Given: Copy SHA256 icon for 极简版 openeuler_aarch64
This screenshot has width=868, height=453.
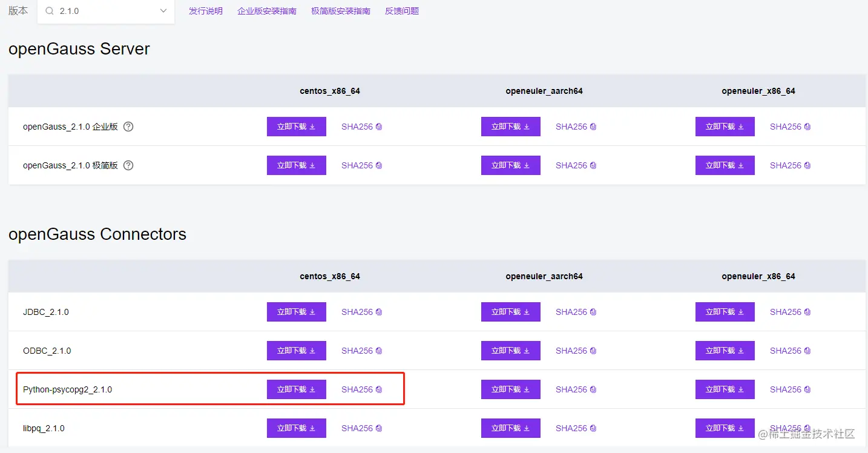Looking at the screenshot, I should click(x=593, y=165).
